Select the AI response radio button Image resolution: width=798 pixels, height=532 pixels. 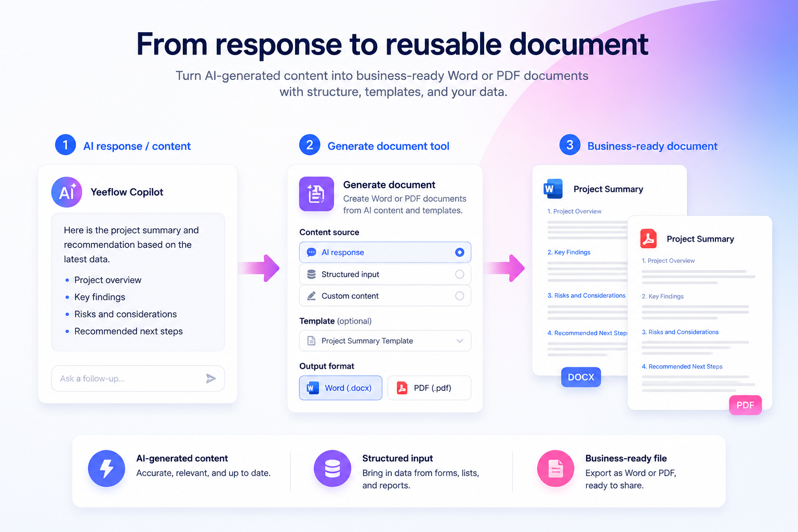click(459, 252)
